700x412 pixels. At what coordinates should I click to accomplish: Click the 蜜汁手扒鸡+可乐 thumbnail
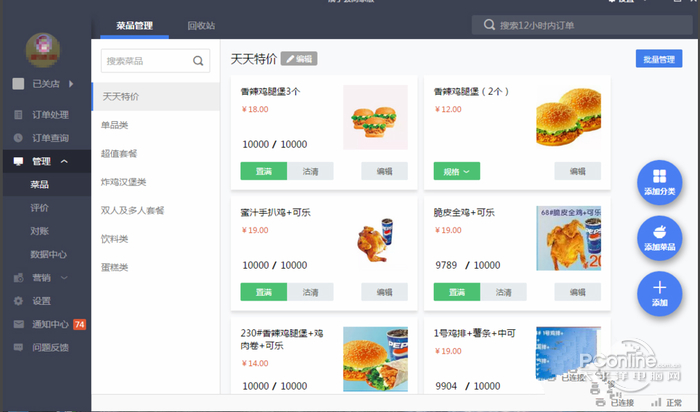click(375, 238)
